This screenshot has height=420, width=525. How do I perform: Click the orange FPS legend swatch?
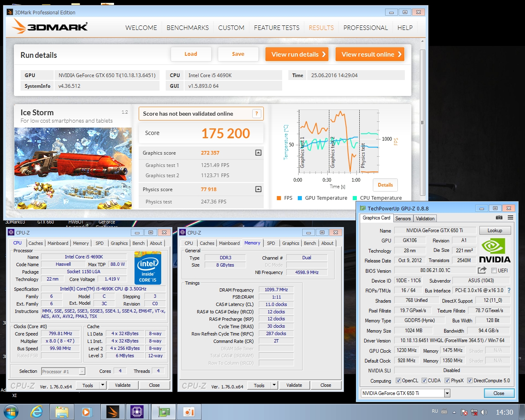click(279, 198)
